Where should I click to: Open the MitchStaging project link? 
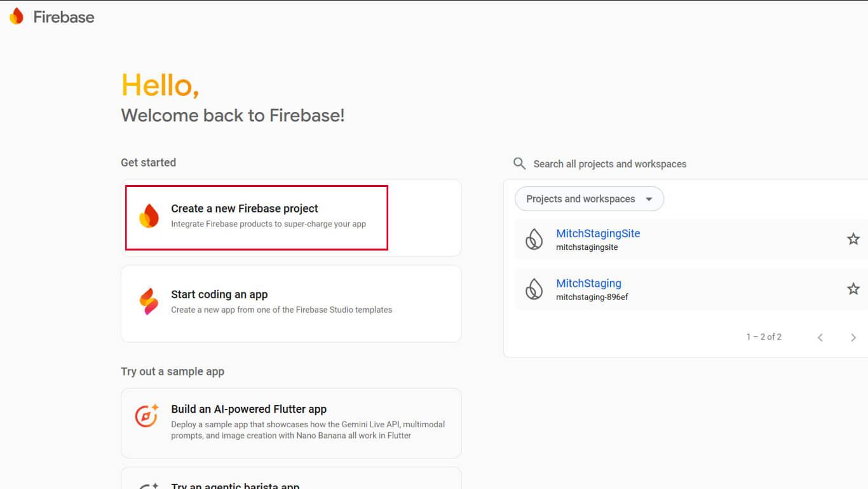click(x=588, y=284)
